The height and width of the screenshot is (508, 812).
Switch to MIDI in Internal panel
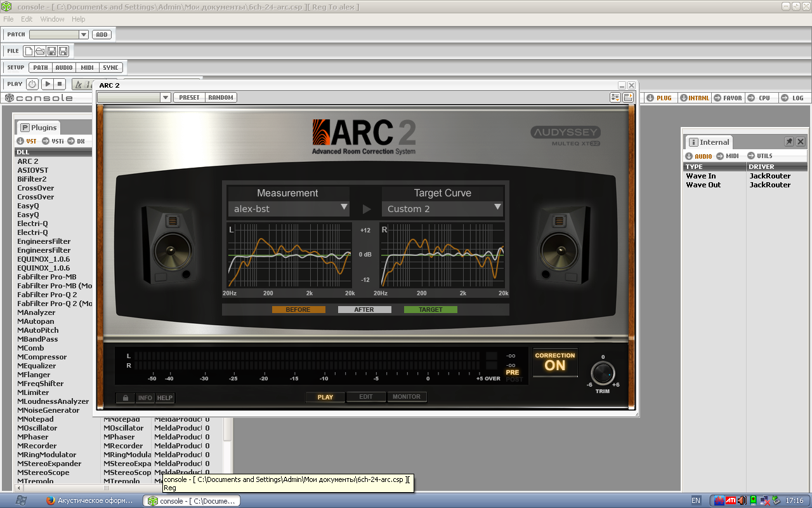[728, 156]
